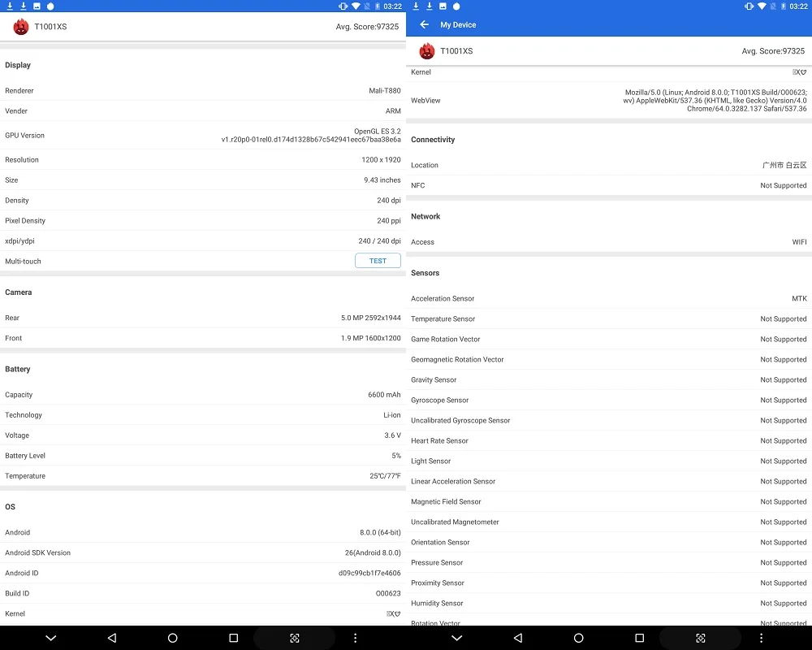Tap the 1200 x 1920 resolution value
Image resolution: width=812 pixels, height=650 pixels.
click(381, 159)
